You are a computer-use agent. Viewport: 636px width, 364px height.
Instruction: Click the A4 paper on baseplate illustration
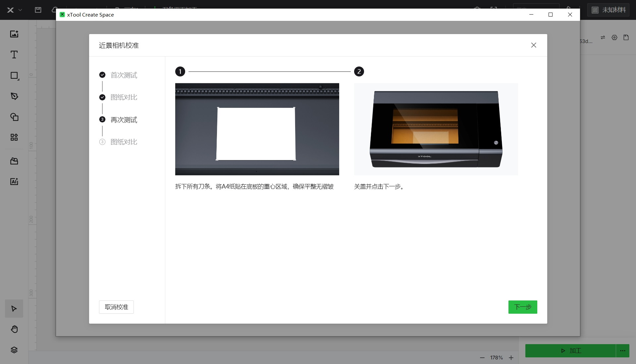[x=257, y=129]
